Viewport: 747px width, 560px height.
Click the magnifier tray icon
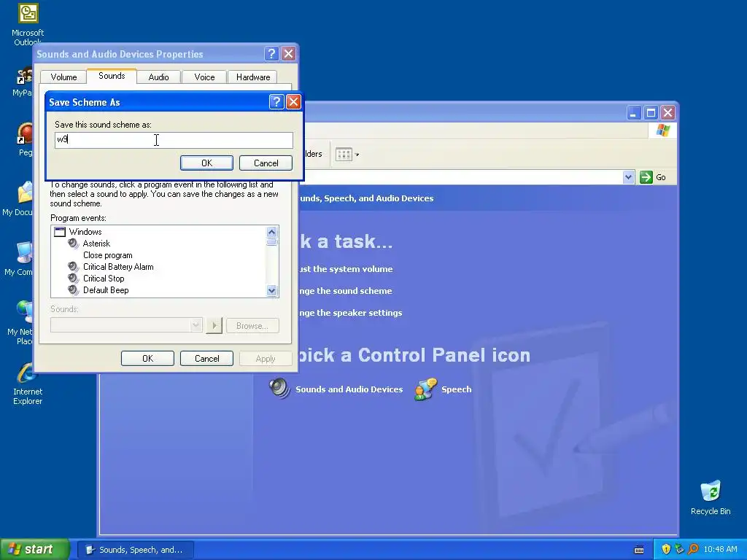tap(693, 550)
